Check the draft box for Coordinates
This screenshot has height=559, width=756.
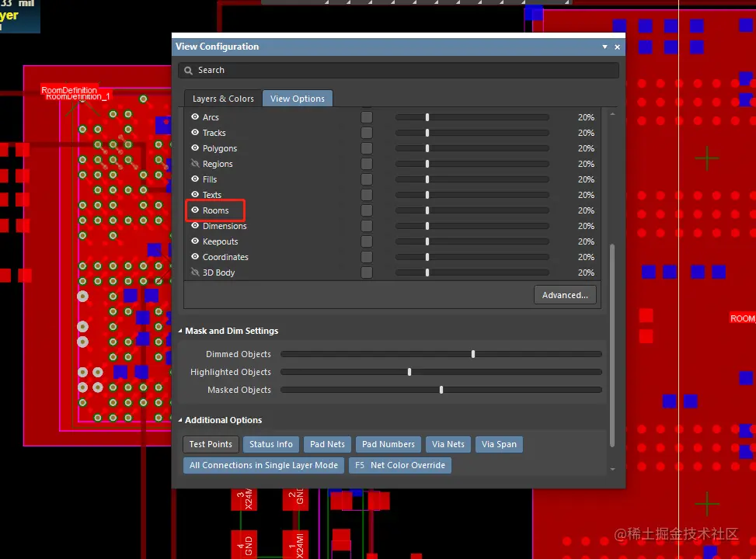[x=367, y=257]
